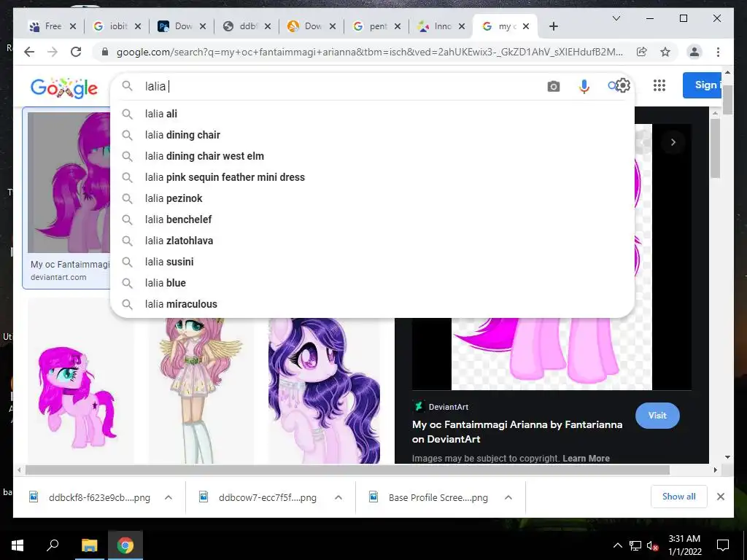Select suggestion 'lalia dining chair west elm'
Viewport: 747px width, 560px height.
pyautogui.click(x=372, y=156)
